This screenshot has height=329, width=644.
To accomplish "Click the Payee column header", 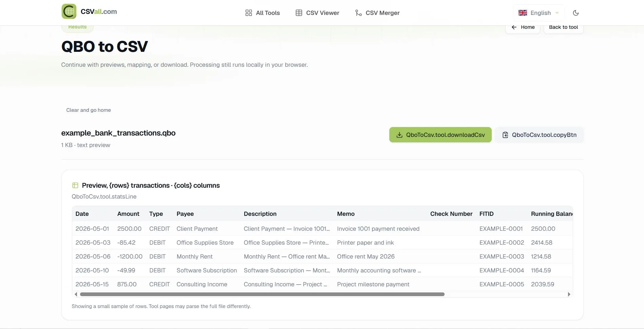I will 185,214.
